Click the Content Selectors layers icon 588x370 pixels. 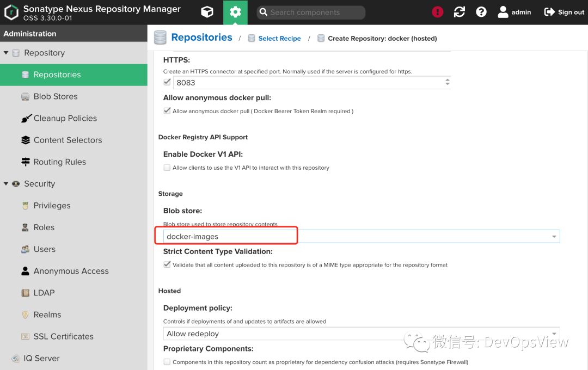pos(26,140)
